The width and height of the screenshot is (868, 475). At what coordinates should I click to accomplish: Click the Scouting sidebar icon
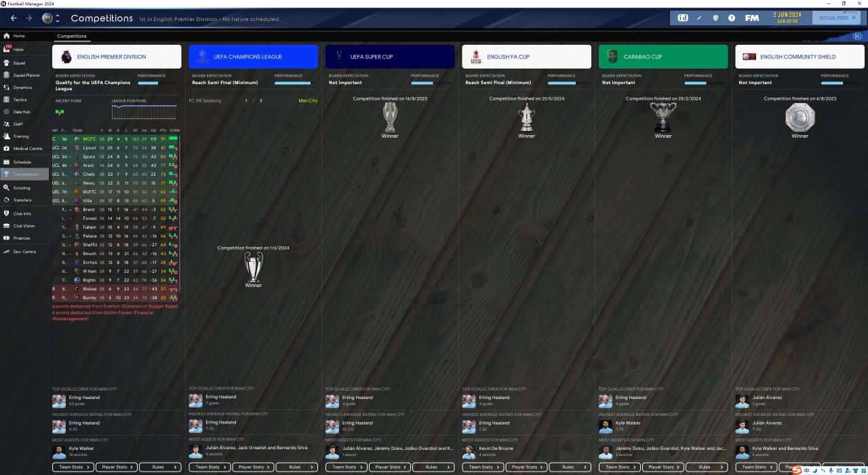tap(7, 188)
